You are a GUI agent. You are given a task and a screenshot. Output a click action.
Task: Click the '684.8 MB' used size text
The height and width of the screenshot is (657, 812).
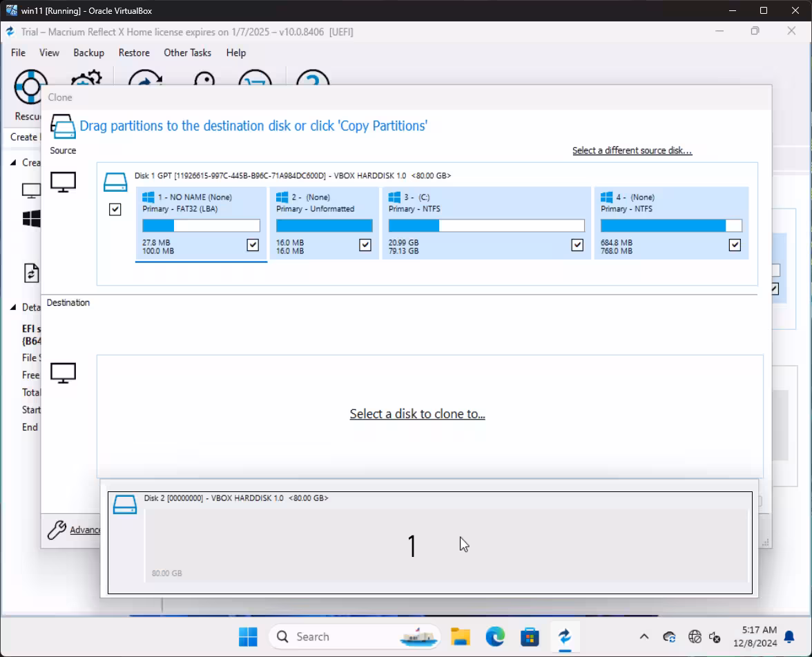click(x=616, y=243)
